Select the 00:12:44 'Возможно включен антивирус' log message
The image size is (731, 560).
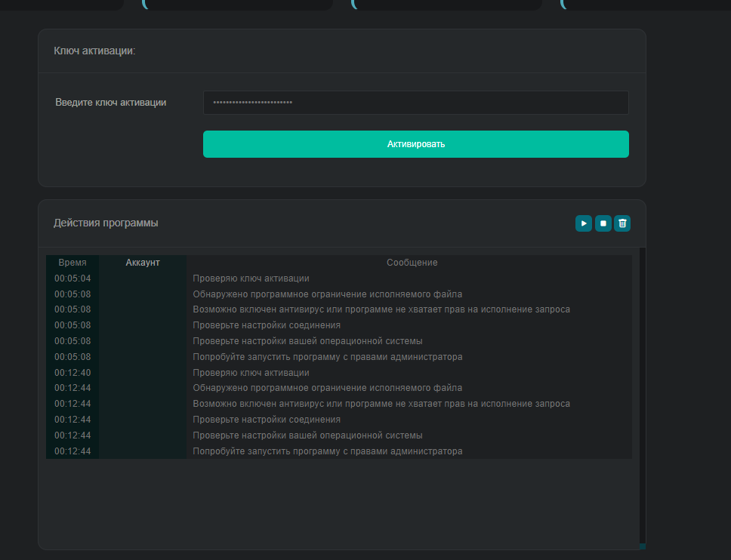pyautogui.click(x=381, y=404)
